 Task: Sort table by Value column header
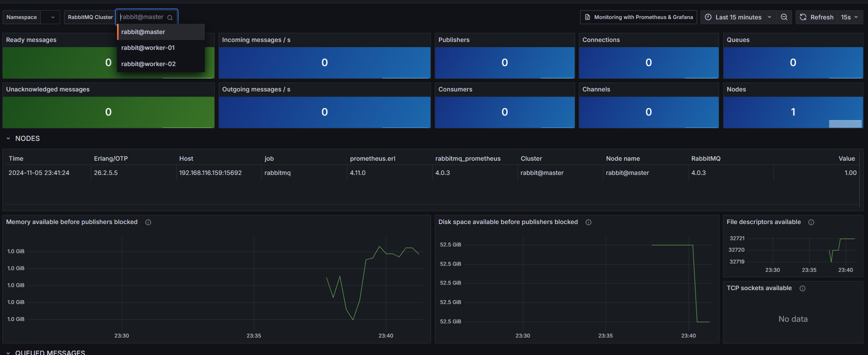click(x=847, y=159)
